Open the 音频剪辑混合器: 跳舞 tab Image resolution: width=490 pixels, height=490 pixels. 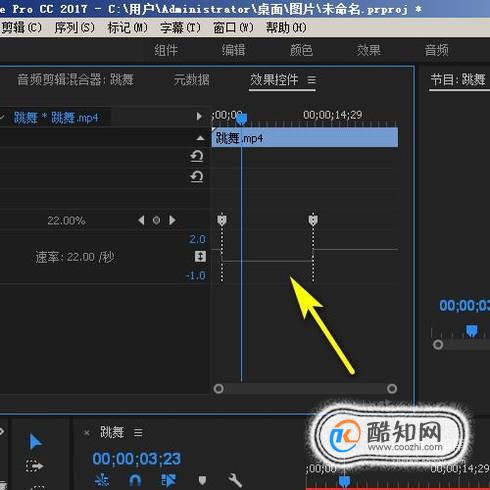click(76, 80)
